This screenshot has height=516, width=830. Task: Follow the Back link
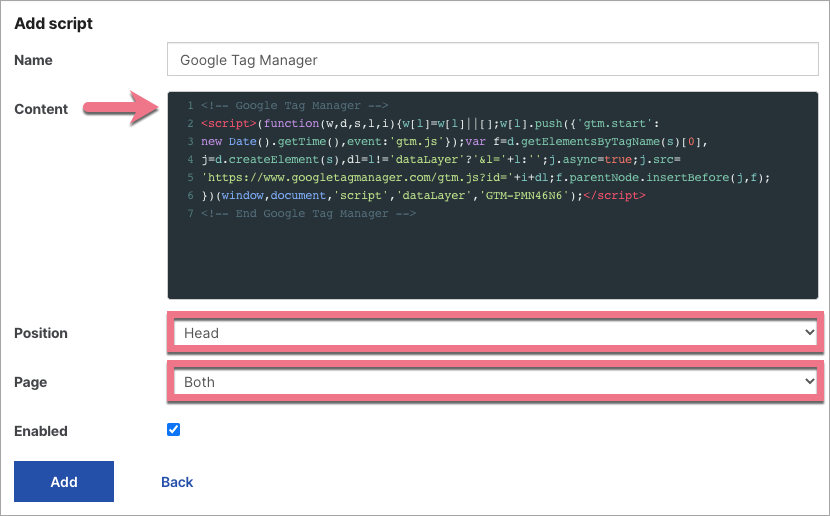[x=177, y=482]
